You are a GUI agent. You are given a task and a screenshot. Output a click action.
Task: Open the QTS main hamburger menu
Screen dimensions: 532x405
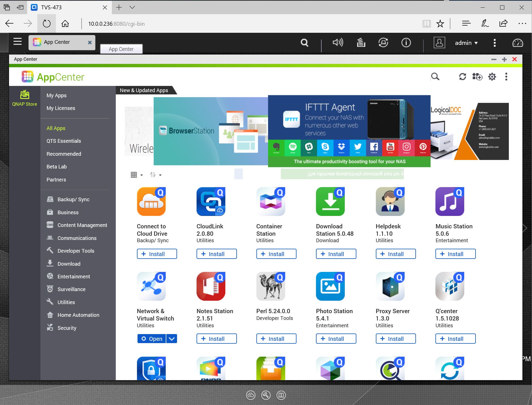pos(18,42)
